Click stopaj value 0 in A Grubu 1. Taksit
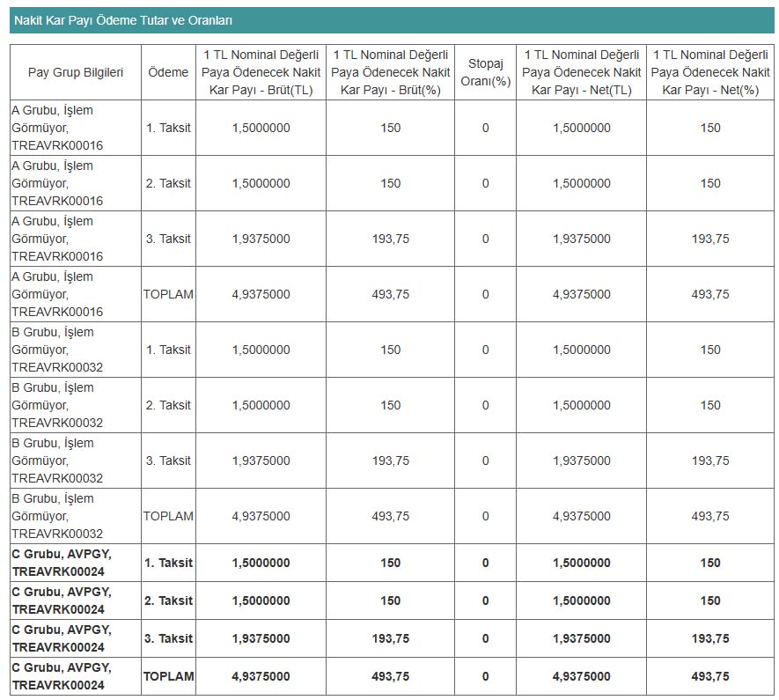The height and width of the screenshot is (700, 779). [x=485, y=128]
